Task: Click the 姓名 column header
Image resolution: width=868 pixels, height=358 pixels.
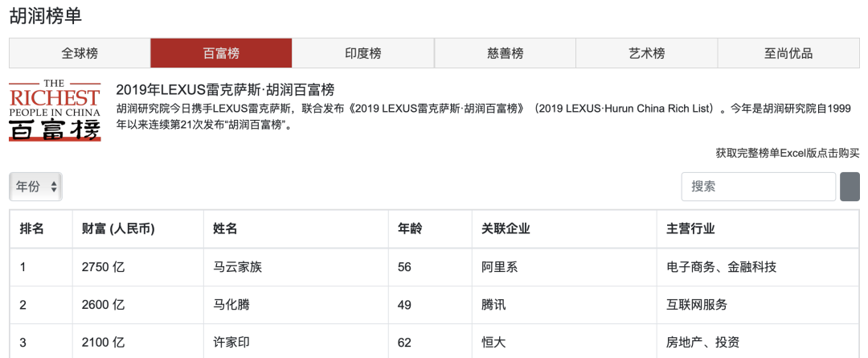Action: pos(225,229)
